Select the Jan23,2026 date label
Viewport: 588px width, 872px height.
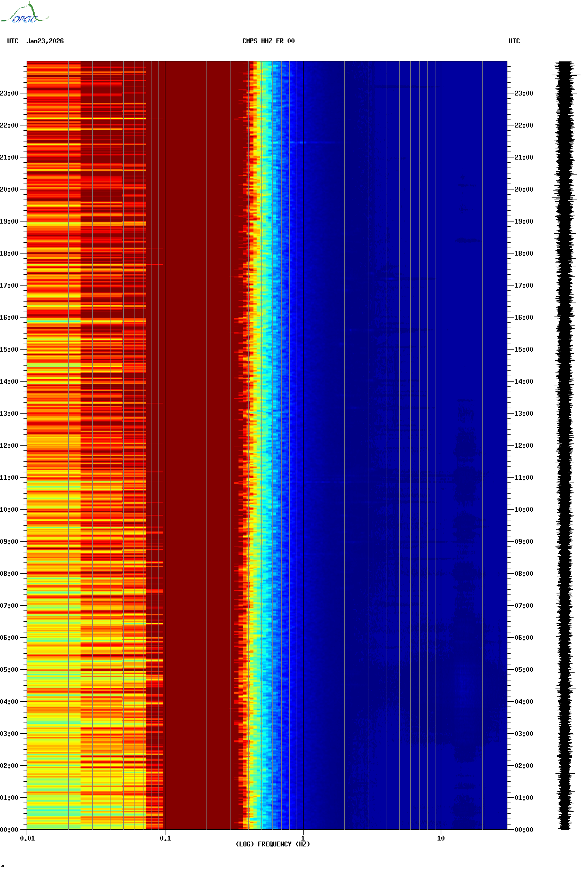[x=45, y=41]
